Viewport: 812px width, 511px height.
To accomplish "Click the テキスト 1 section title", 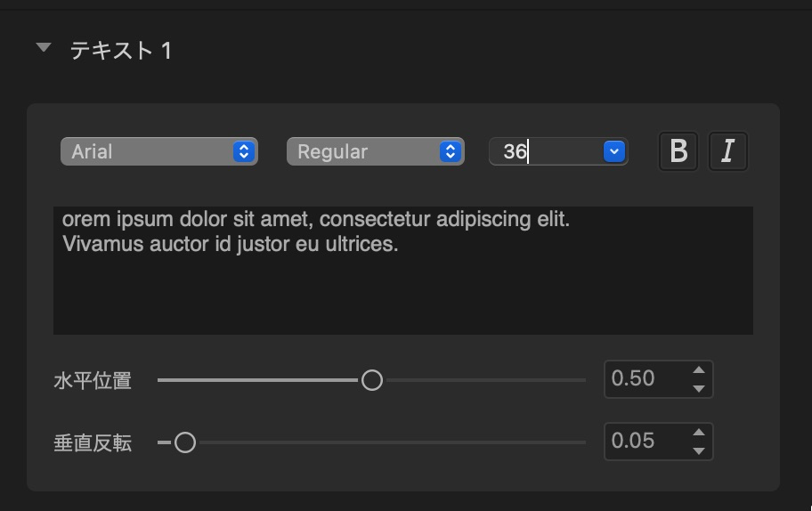I will point(121,51).
